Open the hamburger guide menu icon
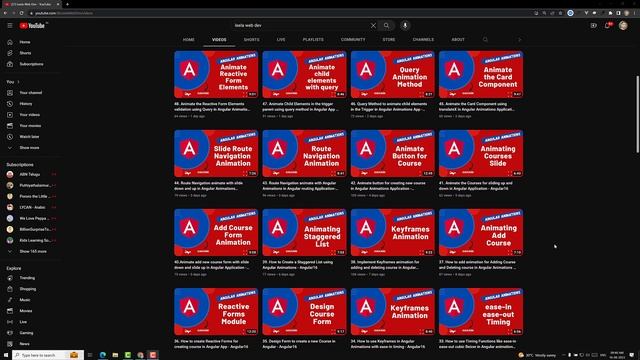Screen dimensions: 640x360 coord(10,25)
